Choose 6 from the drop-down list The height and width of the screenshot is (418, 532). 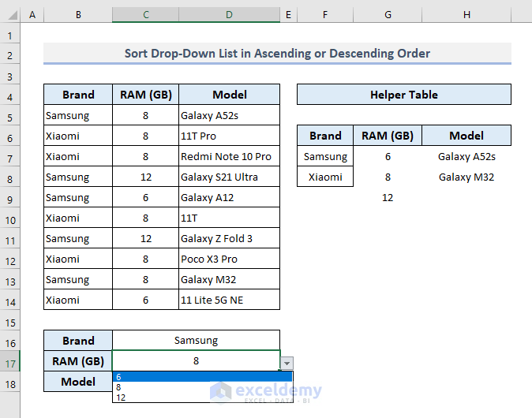(x=203, y=377)
